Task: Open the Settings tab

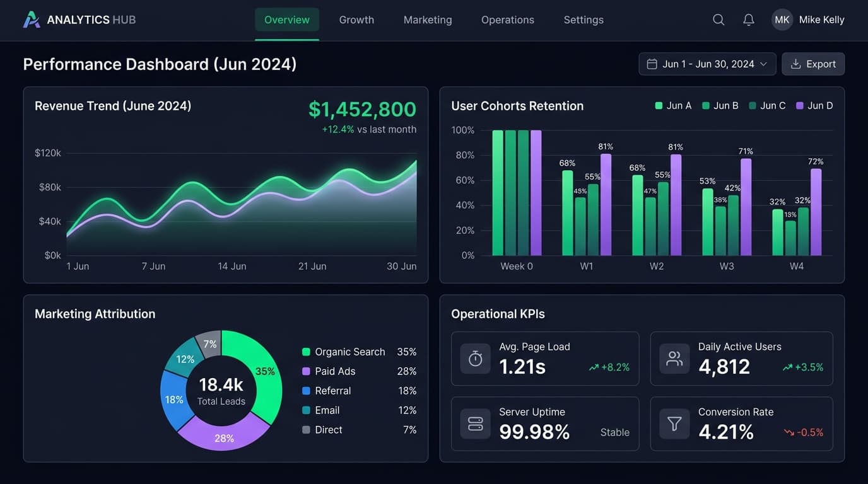Action: click(584, 20)
